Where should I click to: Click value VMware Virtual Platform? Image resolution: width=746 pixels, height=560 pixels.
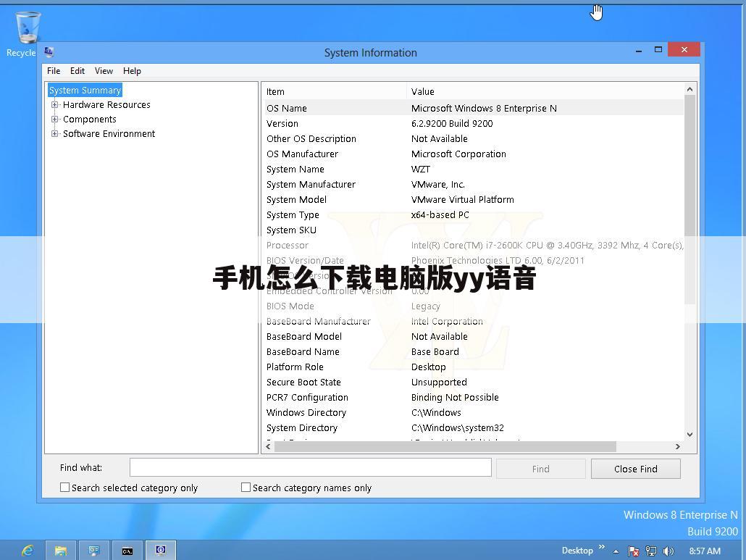[x=462, y=199]
